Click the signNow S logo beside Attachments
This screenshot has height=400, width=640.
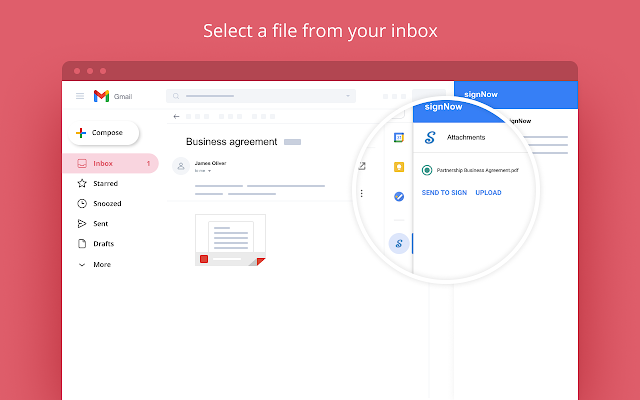point(430,138)
